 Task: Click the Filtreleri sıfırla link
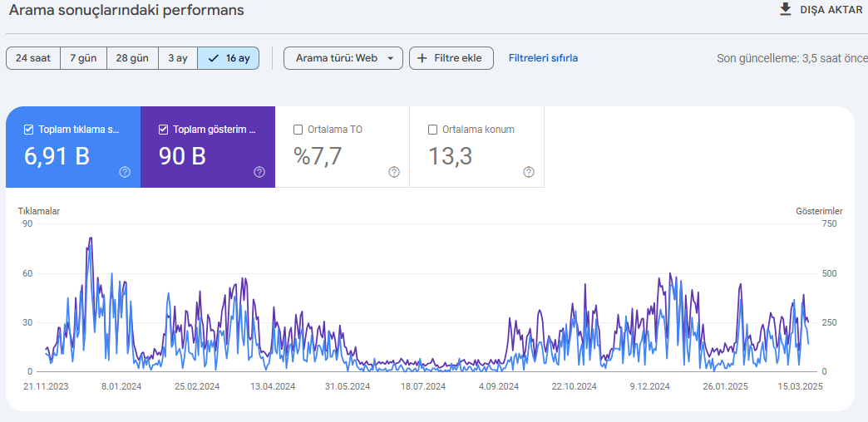click(x=543, y=58)
